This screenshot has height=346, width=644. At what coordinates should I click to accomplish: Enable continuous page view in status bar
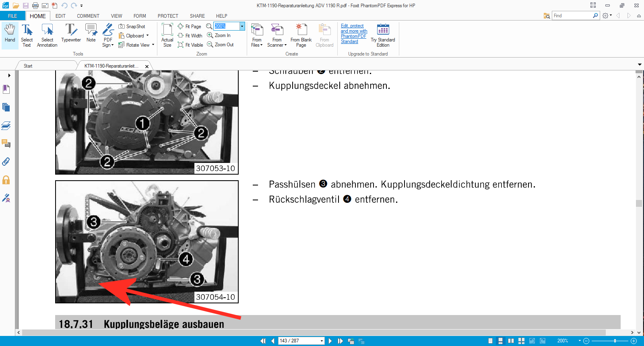pyautogui.click(x=500, y=341)
